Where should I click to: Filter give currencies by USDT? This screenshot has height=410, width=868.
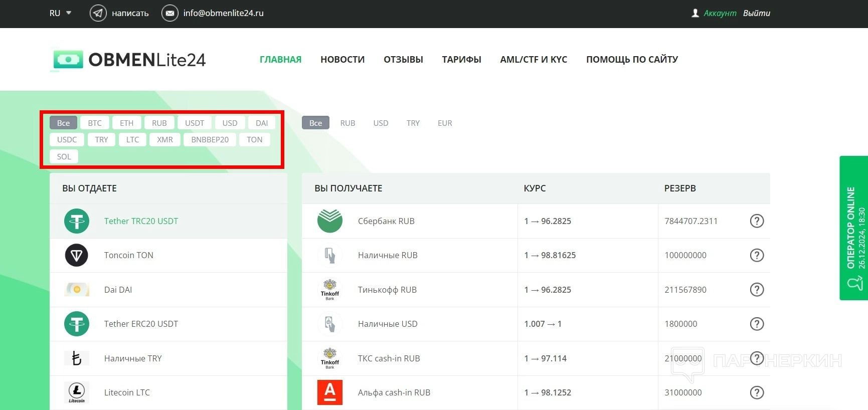(x=195, y=123)
